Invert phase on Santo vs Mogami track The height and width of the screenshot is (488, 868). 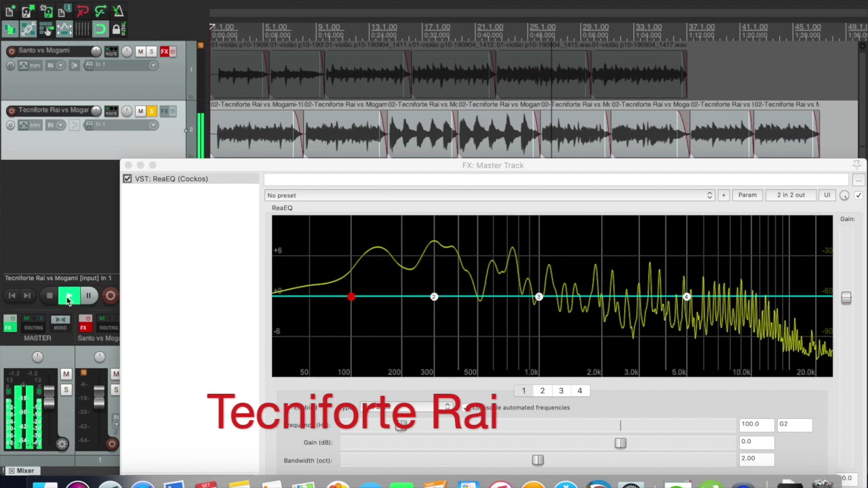(x=10, y=66)
